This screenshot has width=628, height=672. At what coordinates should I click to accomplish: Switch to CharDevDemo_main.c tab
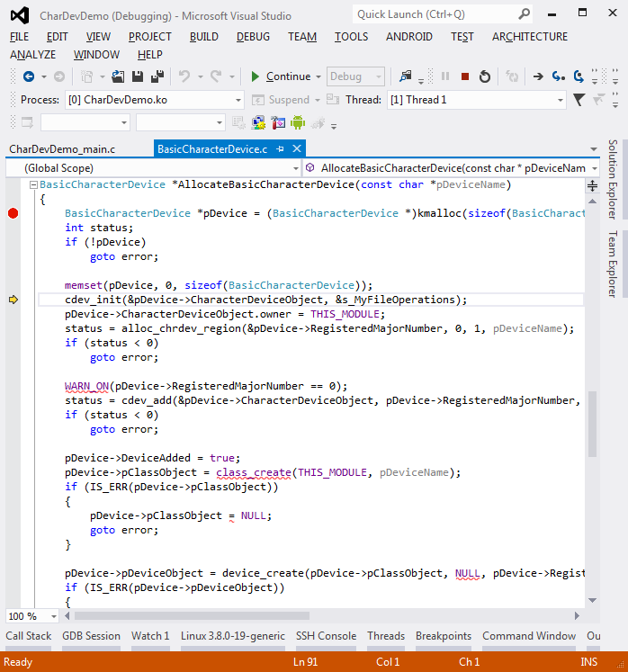62,149
